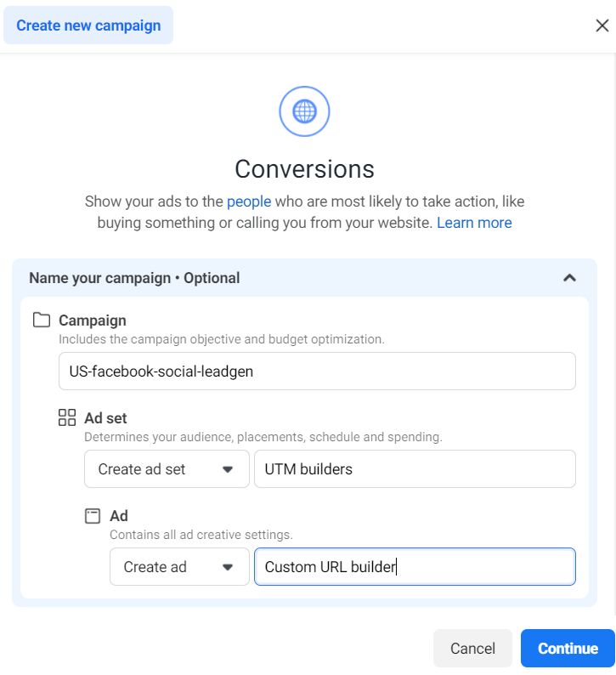616x675 pixels.
Task: Click the Conversions globe icon
Action: point(304,111)
